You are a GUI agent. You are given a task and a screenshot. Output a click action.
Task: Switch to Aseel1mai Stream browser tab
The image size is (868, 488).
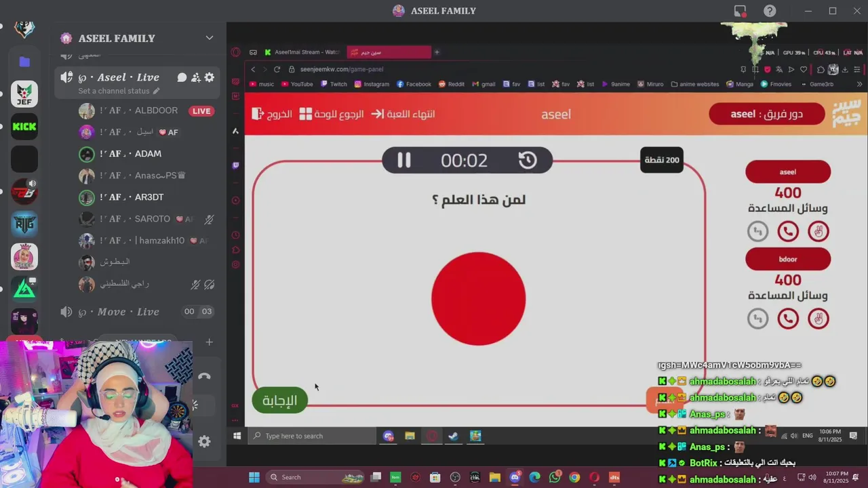click(x=303, y=52)
